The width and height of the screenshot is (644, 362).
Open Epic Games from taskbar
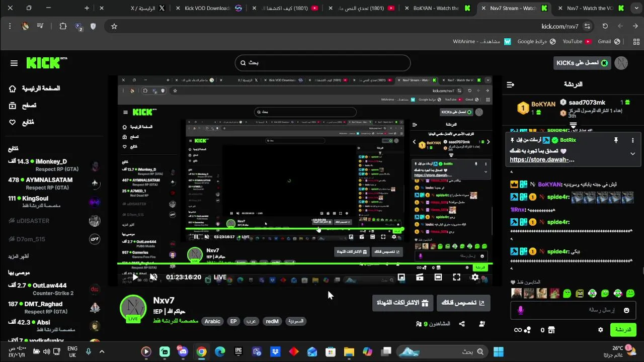(x=238, y=352)
